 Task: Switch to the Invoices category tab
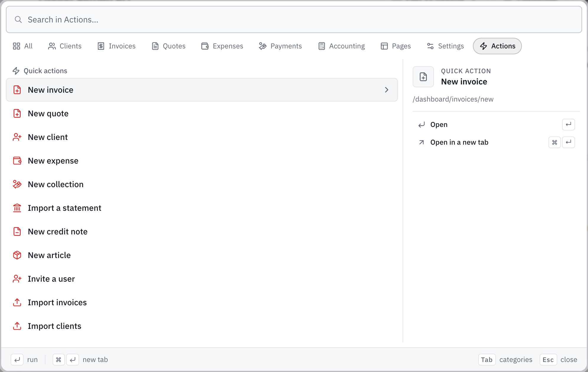point(116,46)
